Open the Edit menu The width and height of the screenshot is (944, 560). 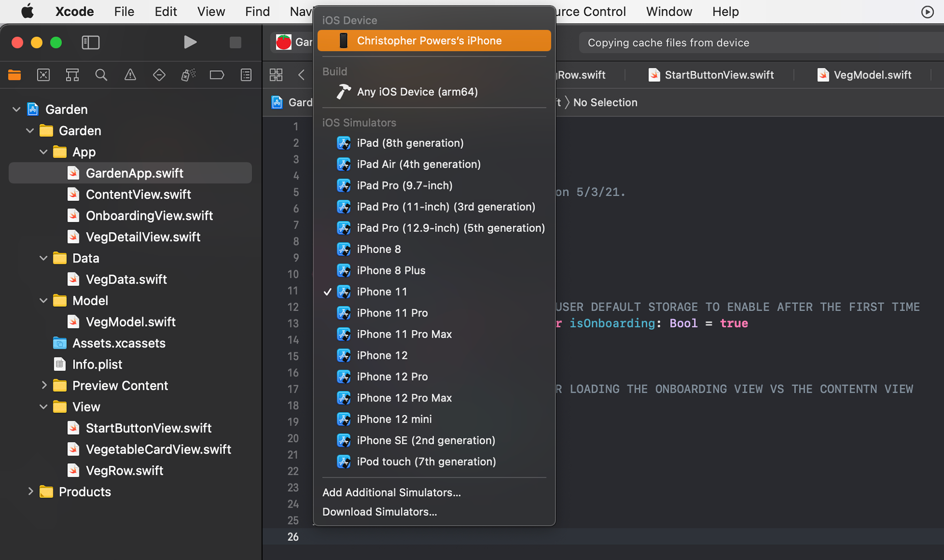click(x=166, y=11)
